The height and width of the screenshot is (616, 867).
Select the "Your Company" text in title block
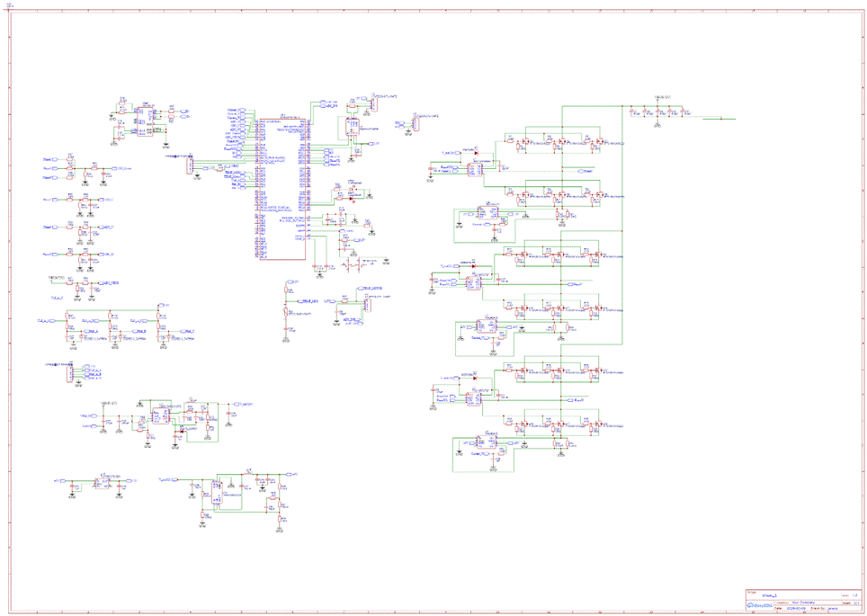[803, 603]
